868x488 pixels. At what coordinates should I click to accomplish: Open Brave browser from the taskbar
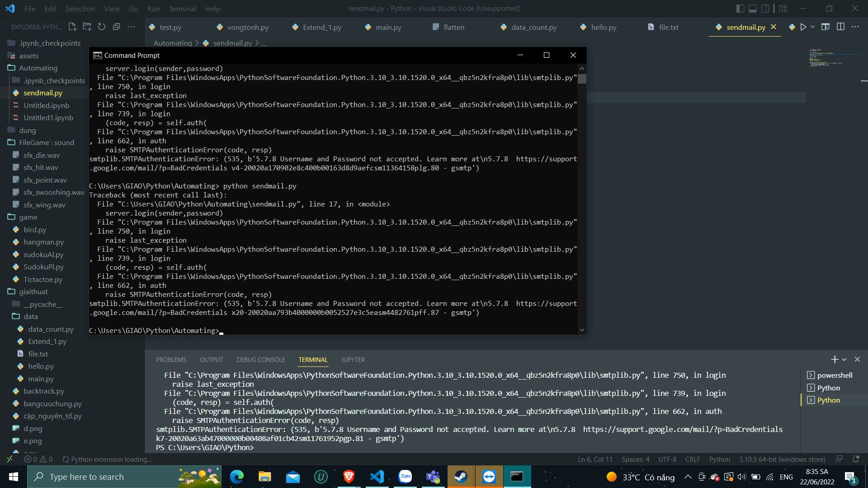349,477
